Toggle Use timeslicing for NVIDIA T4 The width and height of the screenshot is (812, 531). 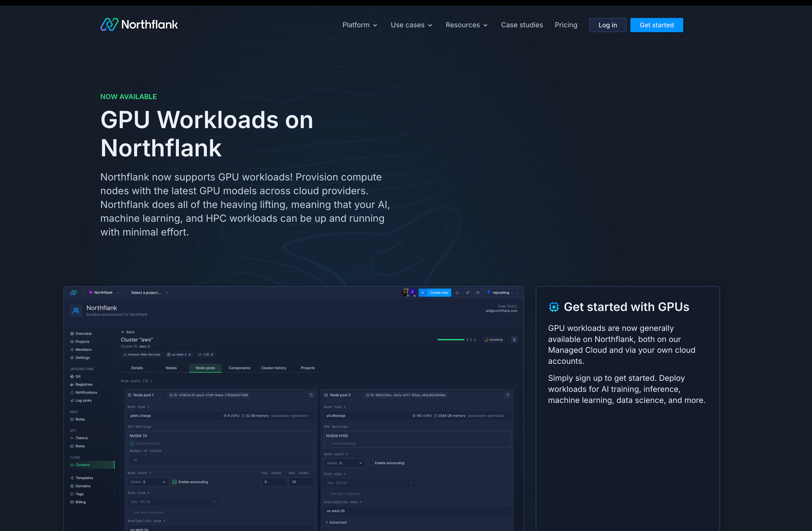coord(132,443)
